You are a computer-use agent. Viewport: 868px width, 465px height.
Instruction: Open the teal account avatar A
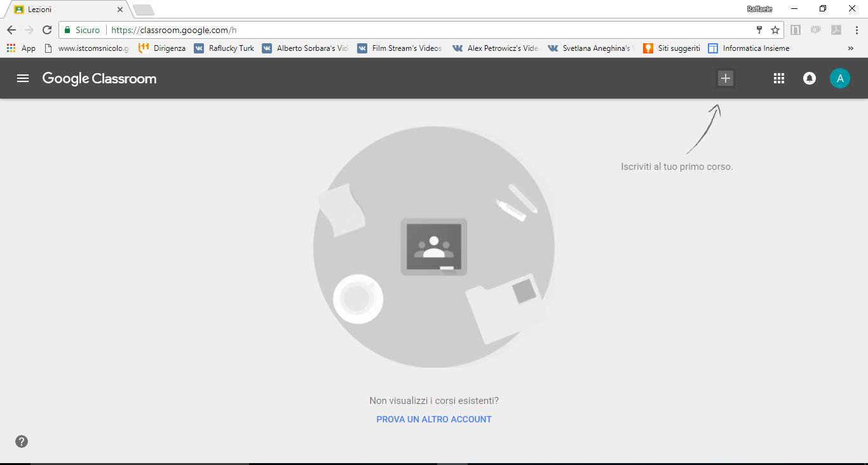839,78
